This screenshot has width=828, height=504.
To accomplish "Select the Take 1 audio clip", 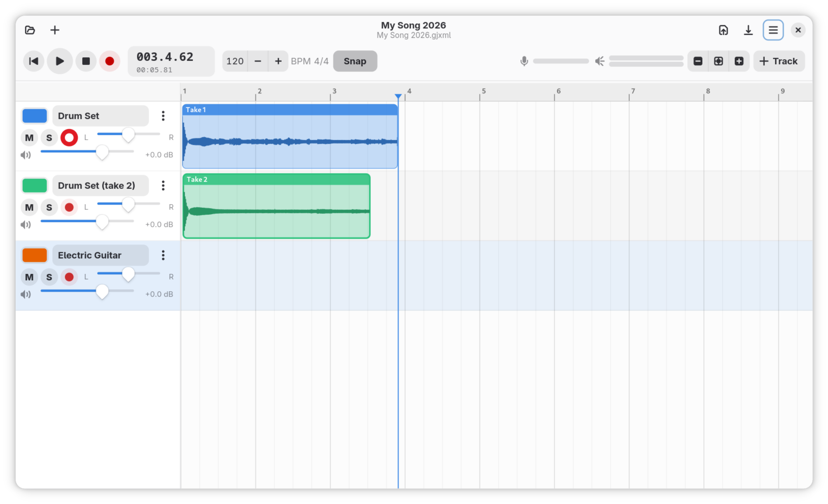I will [x=290, y=136].
